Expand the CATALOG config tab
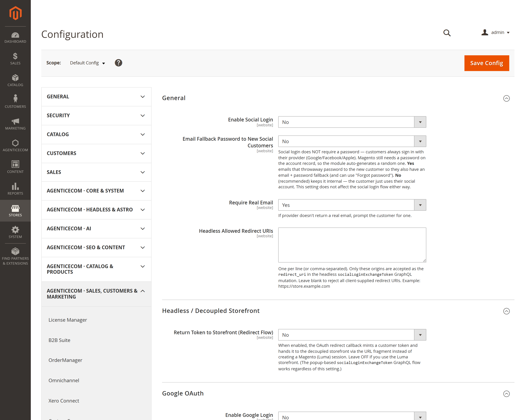The image size is (525, 420). [96, 134]
